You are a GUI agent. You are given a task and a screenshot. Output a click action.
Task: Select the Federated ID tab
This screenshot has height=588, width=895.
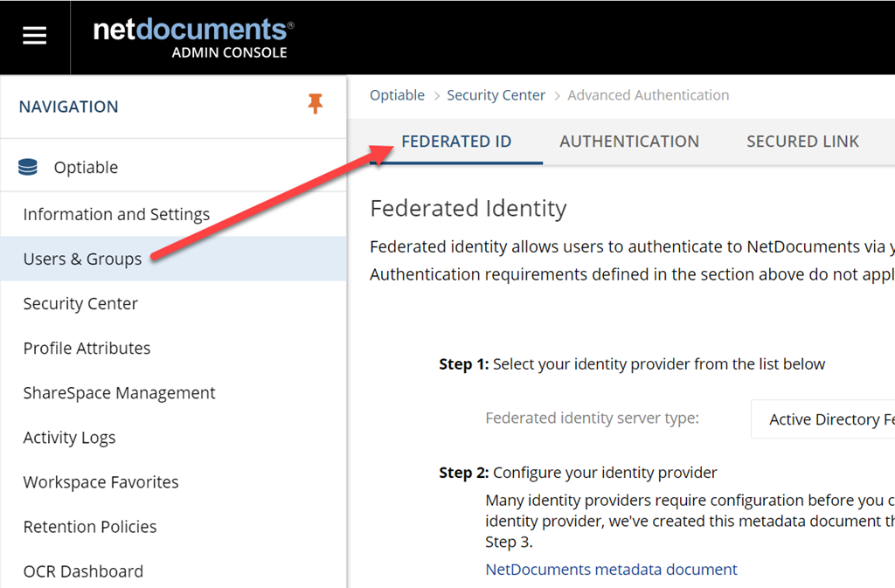[x=456, y=142]
